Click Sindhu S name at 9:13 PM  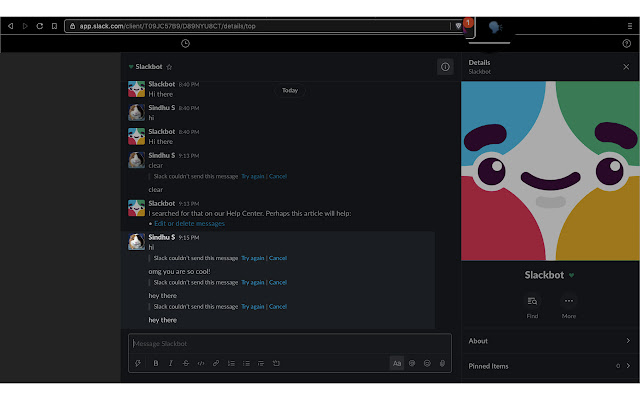162,155
